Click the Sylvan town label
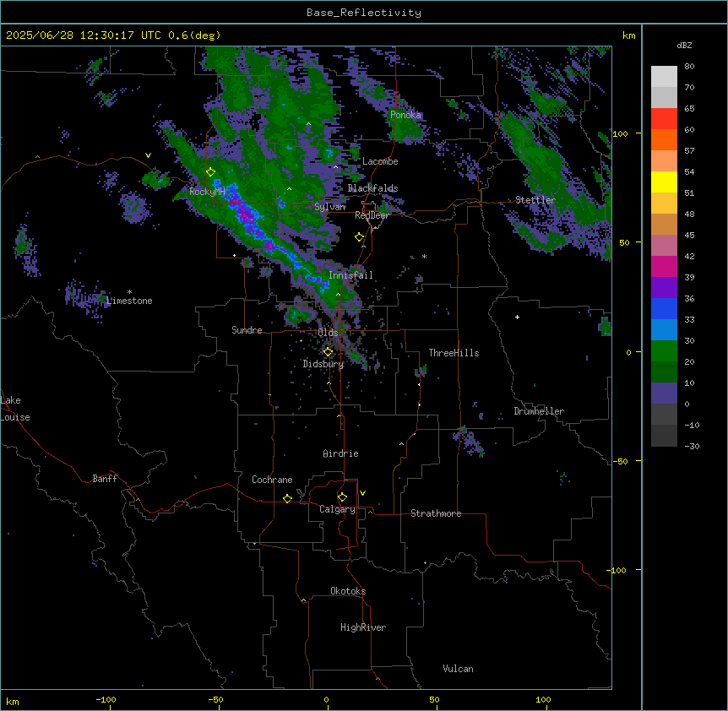728x711 pixels. pos(329,207)
